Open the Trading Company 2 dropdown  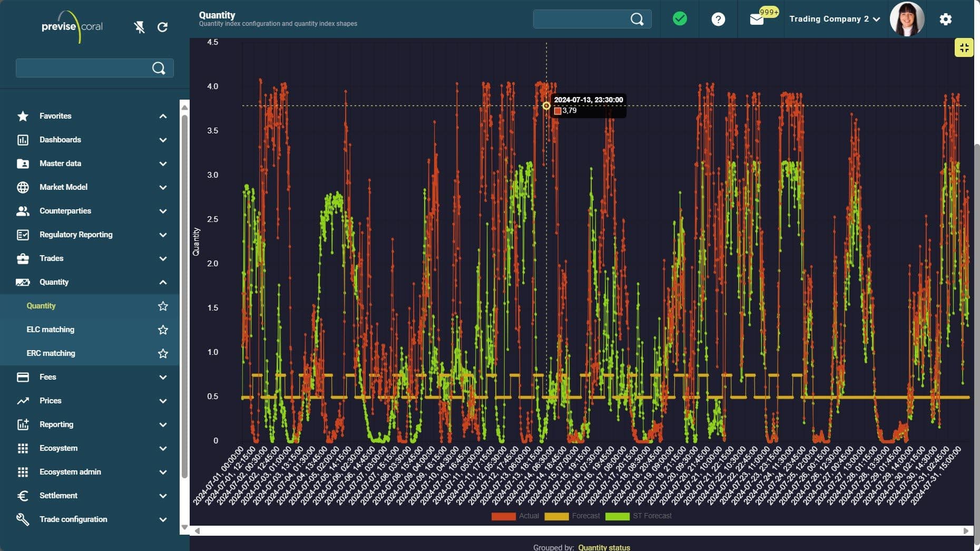point(834,19)
